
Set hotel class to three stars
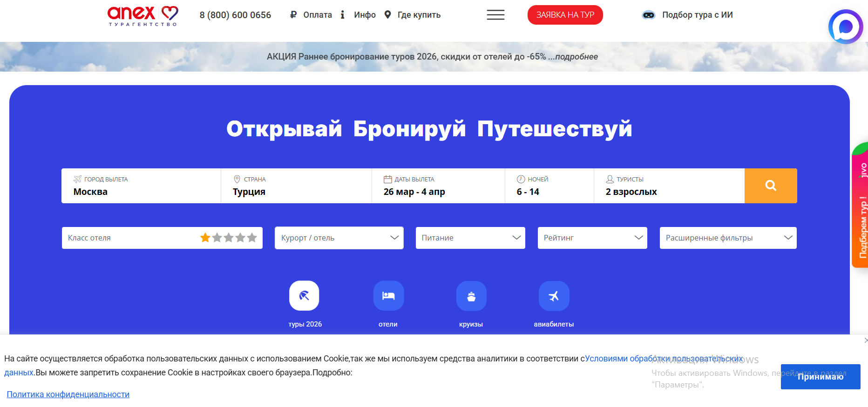click(x=229, y=238)
